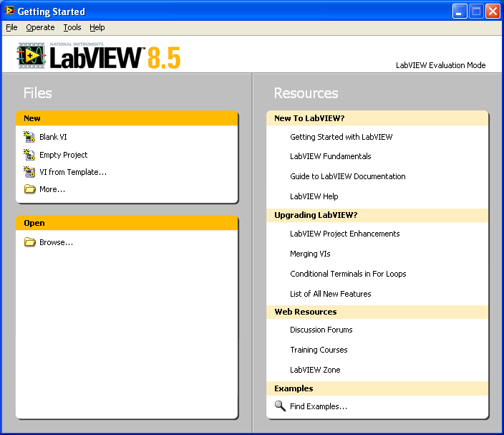Click the title bar LabVIEW app icon
This screenshot has height=435, width=504.
pos(9,11)
